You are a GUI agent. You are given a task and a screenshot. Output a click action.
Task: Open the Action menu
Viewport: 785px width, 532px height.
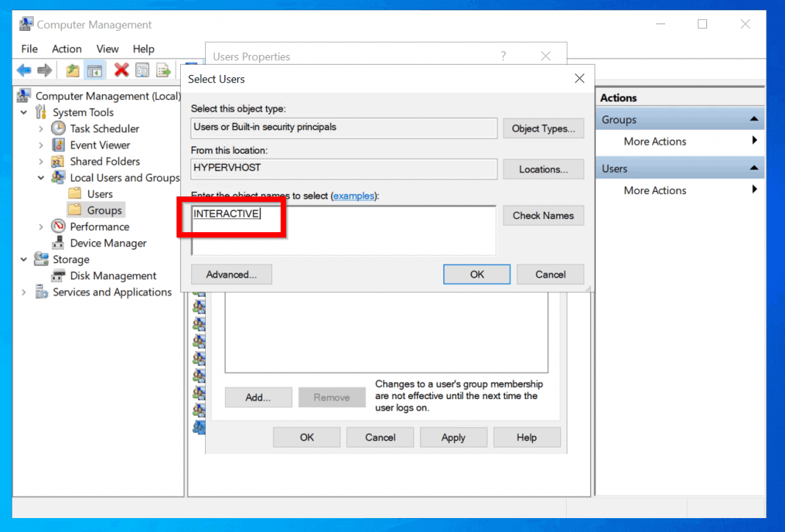[x=66, y=48]
